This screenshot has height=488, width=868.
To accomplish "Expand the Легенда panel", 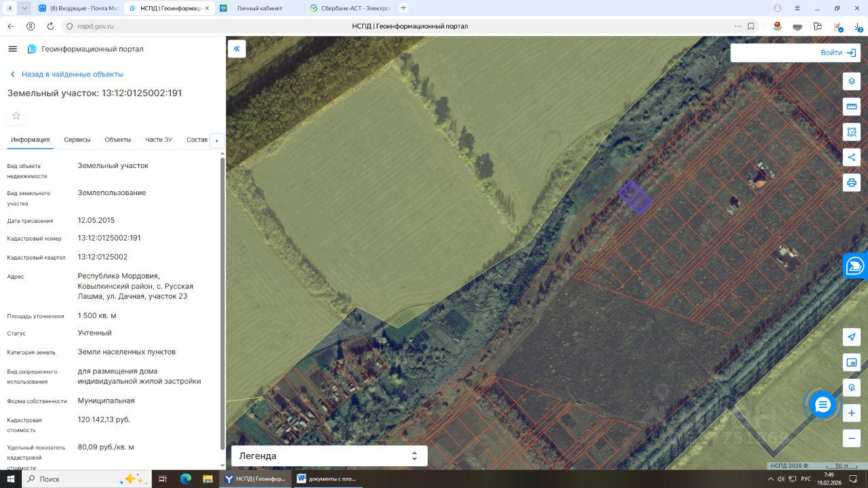I will pyautogui.click(x=330, y=456).
